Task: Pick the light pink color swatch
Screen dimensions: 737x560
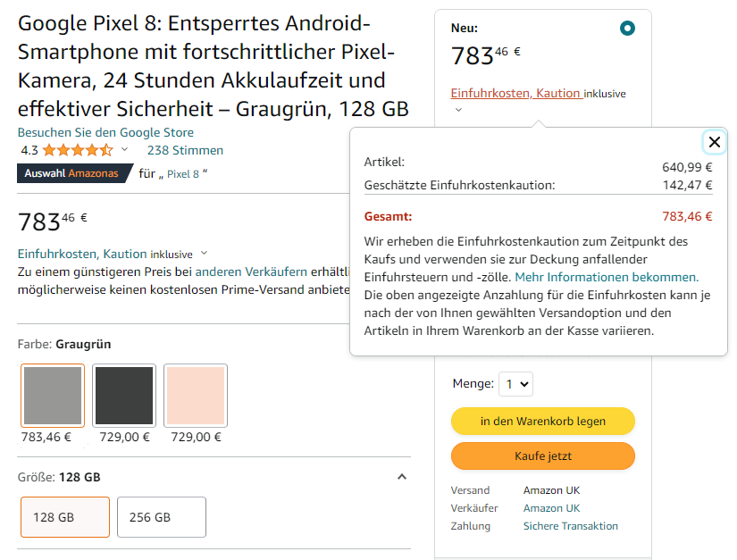Action: click(x=196, y=396)
